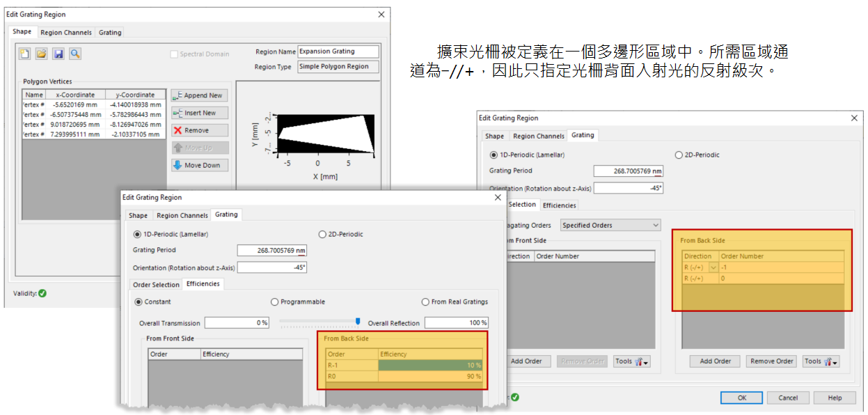Select the 2D-Periodic option in the right dialog
This screenshot has height=415, width=868.
pos(679,155)
